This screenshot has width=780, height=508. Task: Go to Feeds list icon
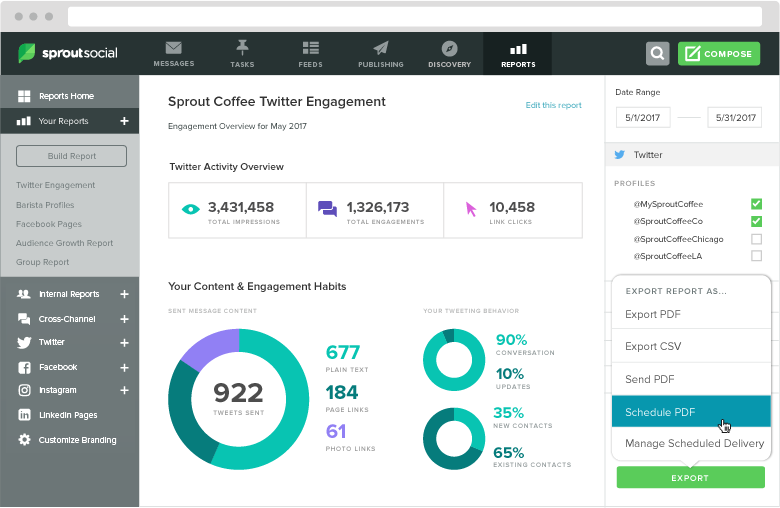pyautogui.click(x=311, y=48)
